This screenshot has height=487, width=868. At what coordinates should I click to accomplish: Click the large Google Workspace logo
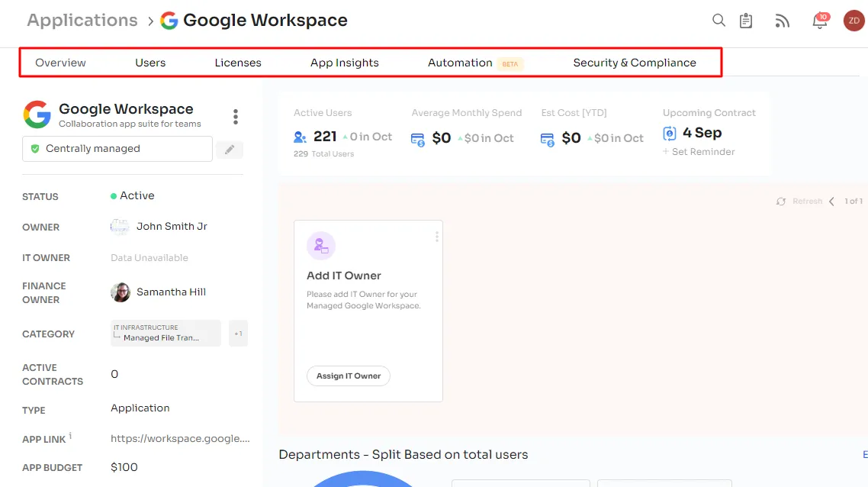37,114
